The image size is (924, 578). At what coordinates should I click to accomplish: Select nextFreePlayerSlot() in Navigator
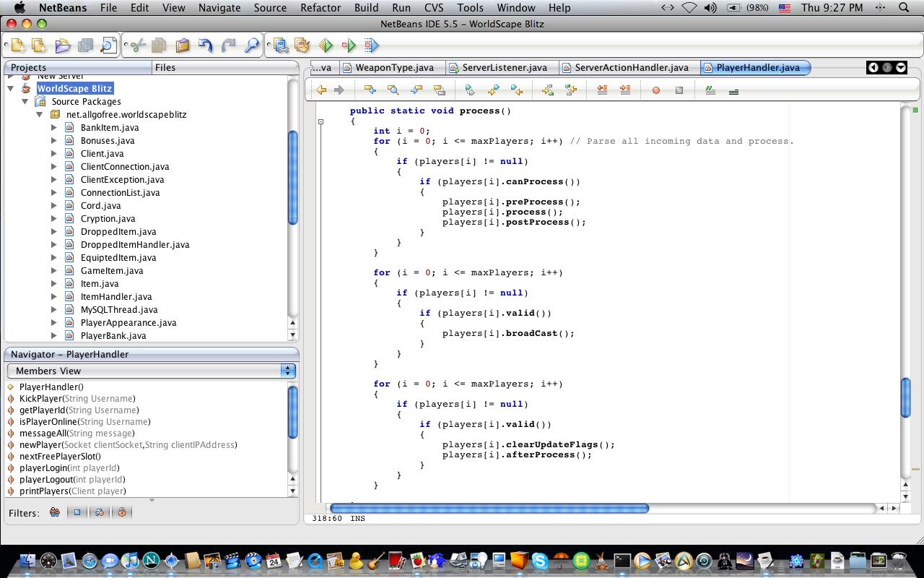[x=60, y=456]
